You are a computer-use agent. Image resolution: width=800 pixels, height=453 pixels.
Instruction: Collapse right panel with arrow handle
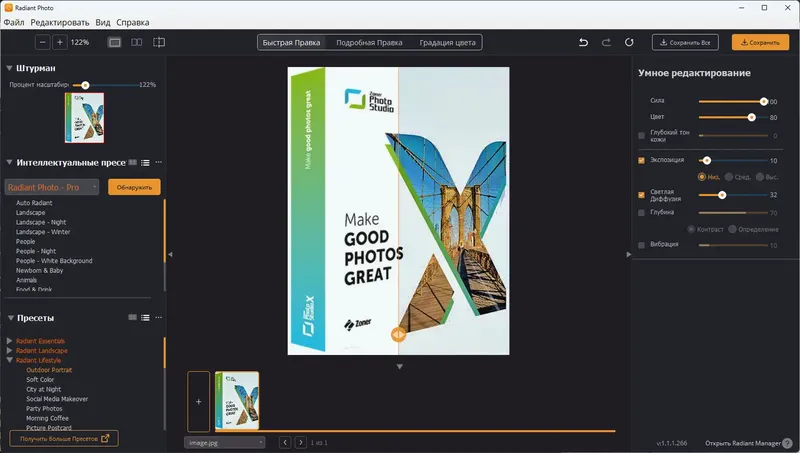pos(629,254)
